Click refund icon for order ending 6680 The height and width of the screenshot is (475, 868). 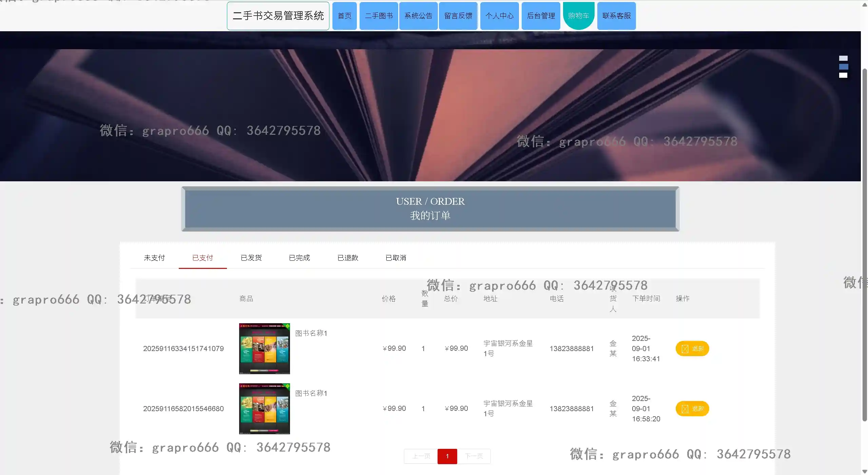pyautogui.click(x=685, y=409)
